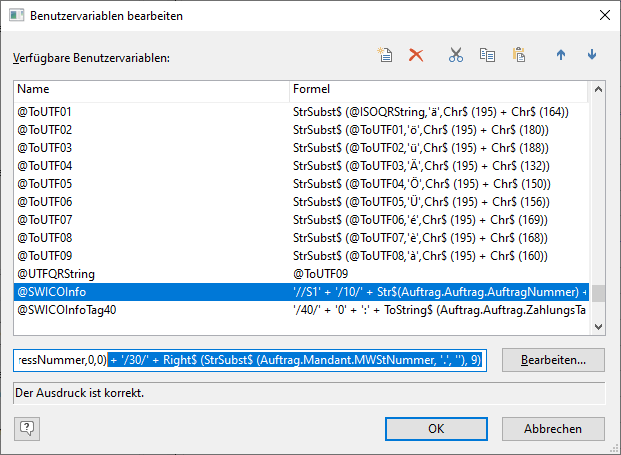Image resolution: width=621 pixels, height=455 pixels.
Task: Delete variable with red X icon
Action: (416, 55)
